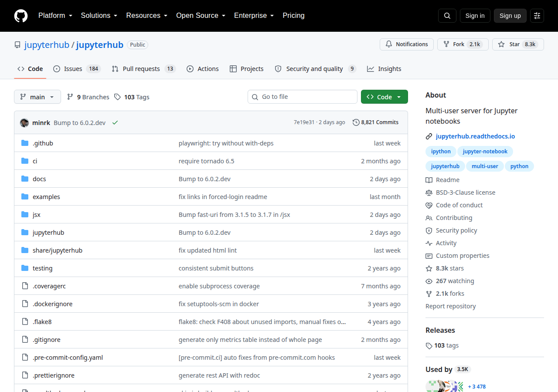Click the 9 Branches link

point(88,97)
